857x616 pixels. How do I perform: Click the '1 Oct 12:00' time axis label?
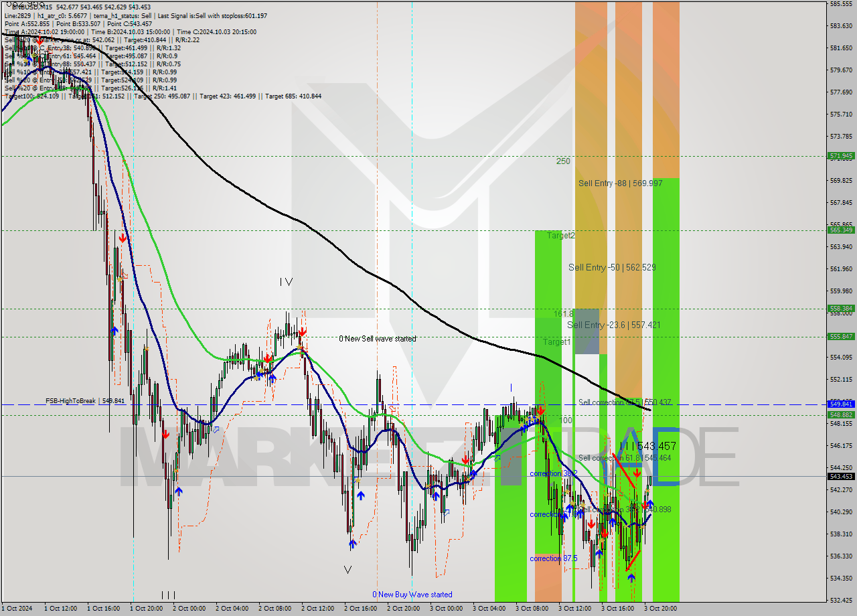[61, 609]
